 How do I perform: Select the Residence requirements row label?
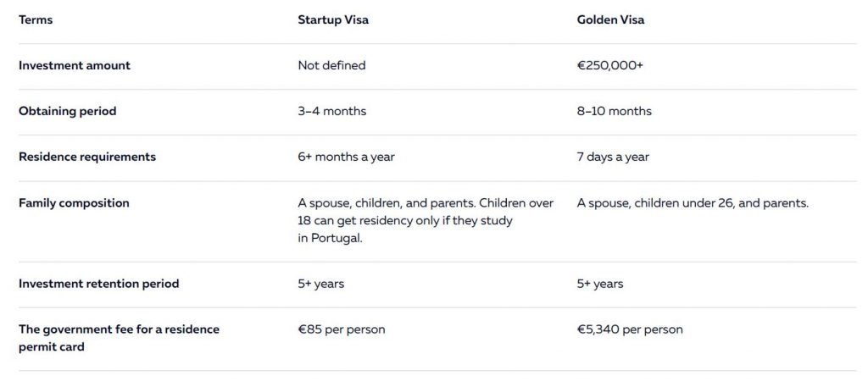(87, 157)
